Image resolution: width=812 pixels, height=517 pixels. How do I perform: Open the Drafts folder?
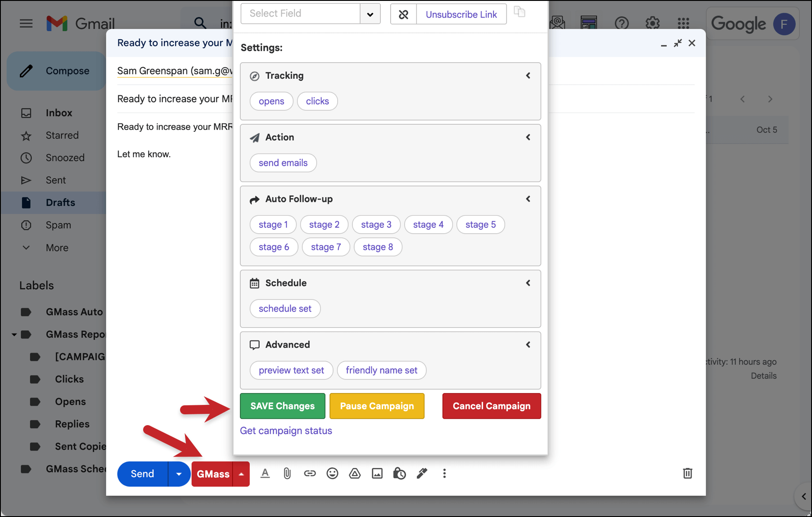(60, 203)
